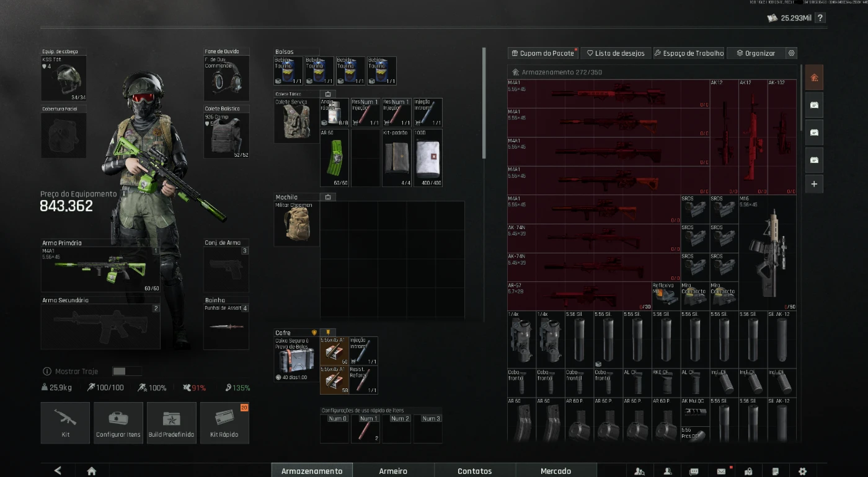Click the settings gear in bottom bar
The image size is (868, 477).
pyautogui.click(x=802, y=471)
